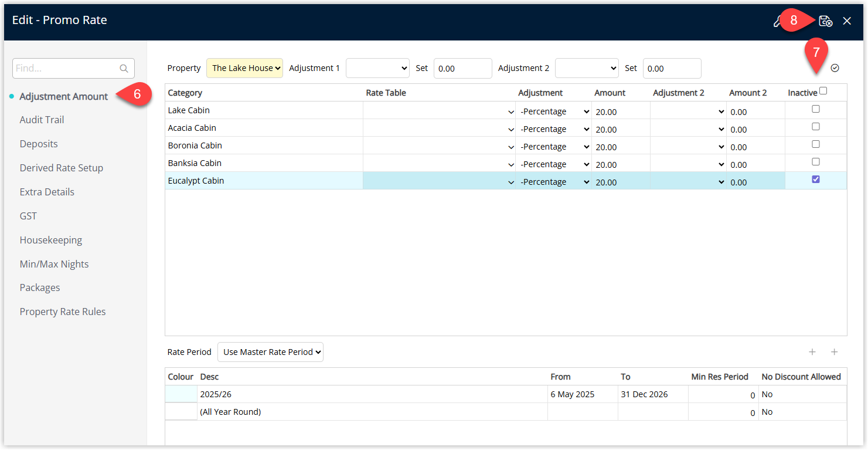Untick Inactive checkbox for Eucalypt Cabin
Viewport: 868px width, 450px height.
[816, 180]
